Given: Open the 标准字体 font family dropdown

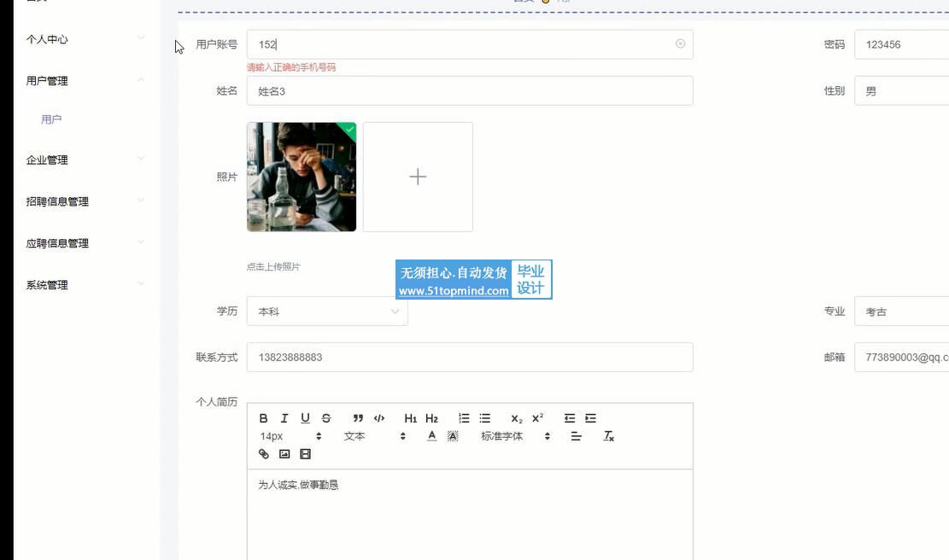Looking at the screenshot, I should [516, 436].
